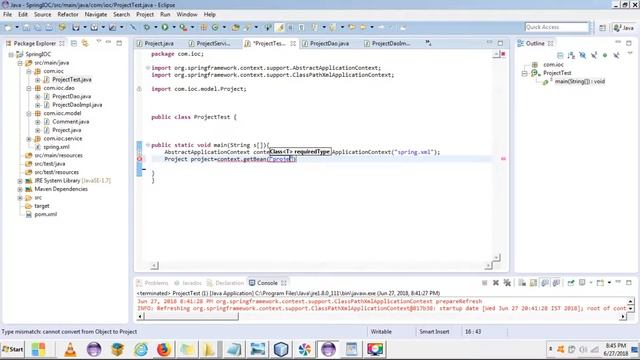Click Remove Launch (X) in Console toolbar
640x360 pixels.
tap(496, 282)
